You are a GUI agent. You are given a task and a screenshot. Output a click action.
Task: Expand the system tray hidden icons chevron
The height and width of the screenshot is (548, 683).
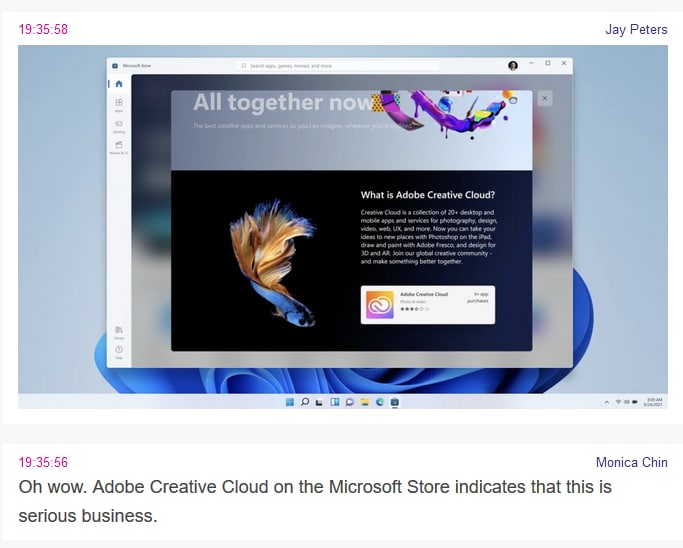pos(607,402)
